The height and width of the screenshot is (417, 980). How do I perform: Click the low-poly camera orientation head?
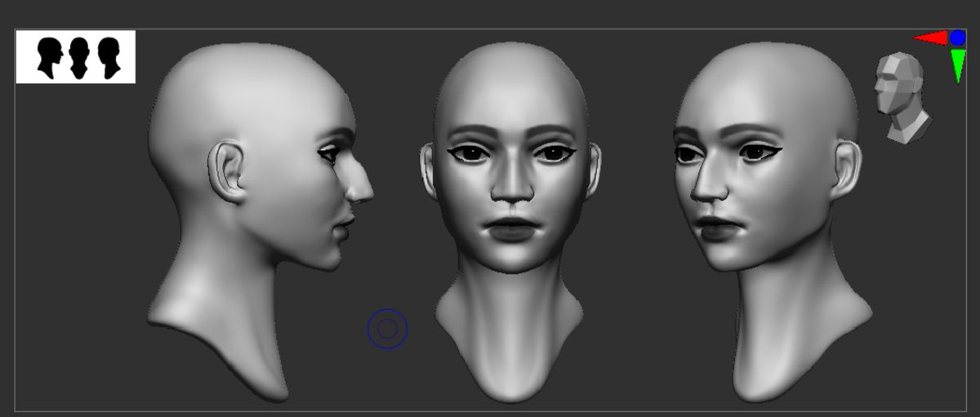902,99
